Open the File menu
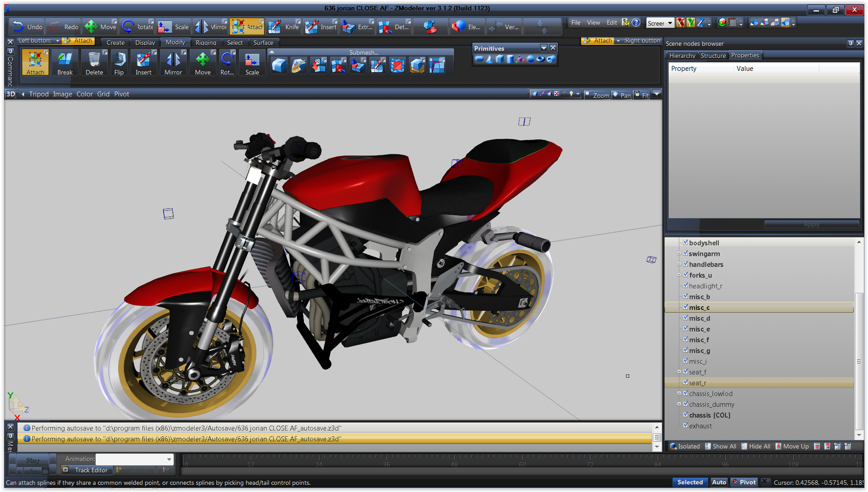Viewport: 868px width, 492px height. coord(576,22)
